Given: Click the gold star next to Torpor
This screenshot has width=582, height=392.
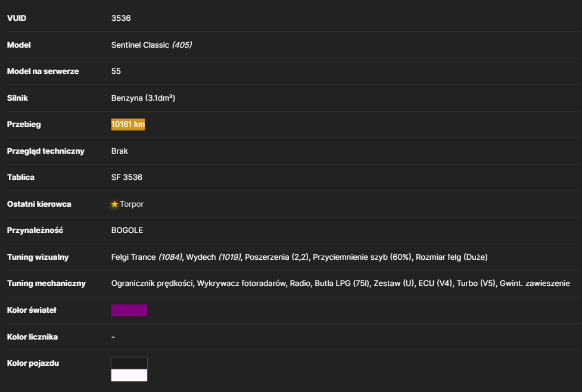Looking at the screenshot, I should tap(114, 204).
